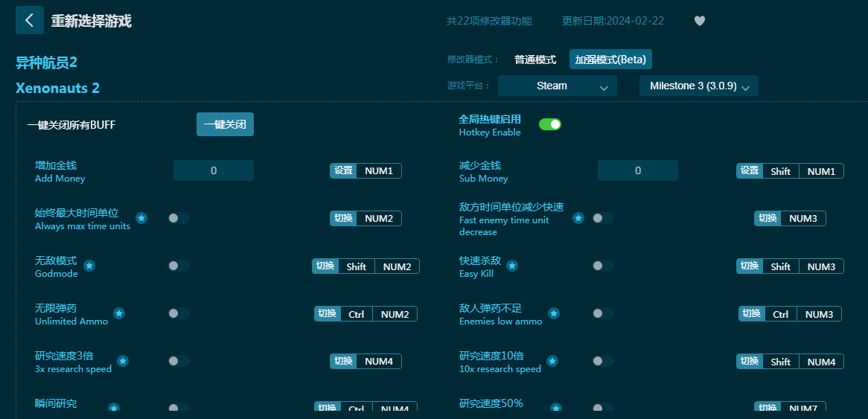The width and height of the screenshot is (868, 419).
Task: Click the heart favorite icon
Action: coord(699,21)
